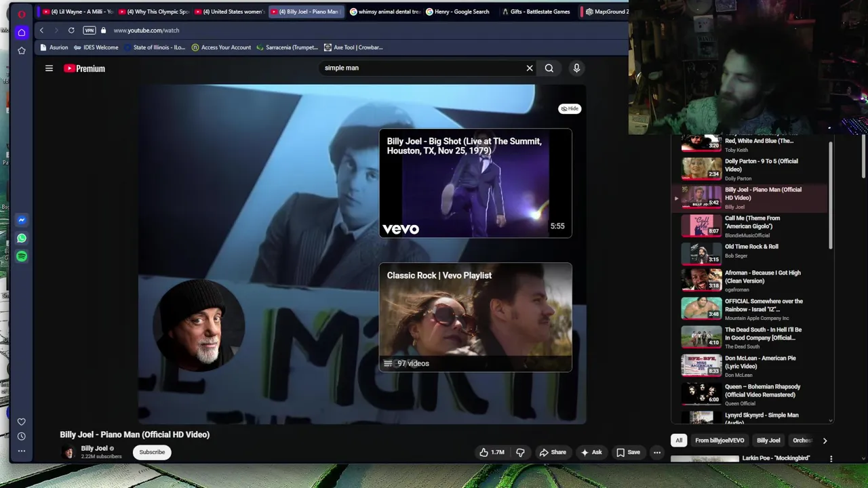Play Queen – Bohemian Rhapsody from queue

pyautogui.click(x=749, y=394)
